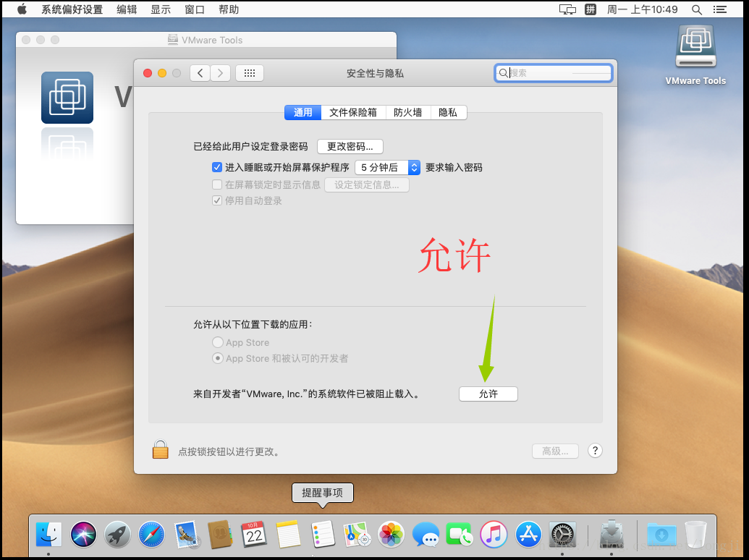Screen dimensions: 749x560
Task: Open Notification Center menu bar icon
Action: point(720,9)
